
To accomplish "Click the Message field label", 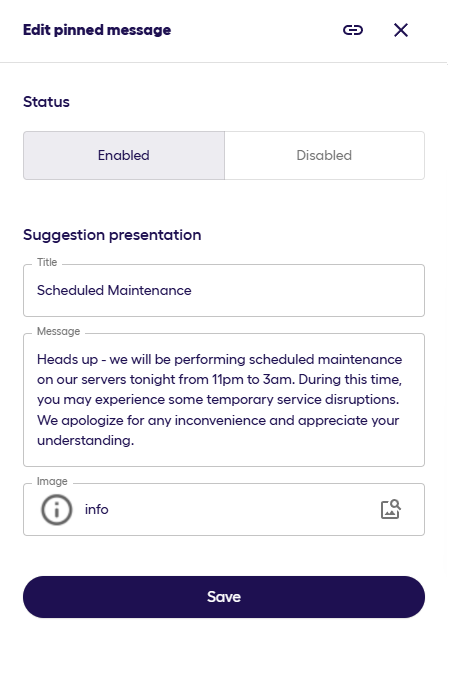I will tap(59, 331).
